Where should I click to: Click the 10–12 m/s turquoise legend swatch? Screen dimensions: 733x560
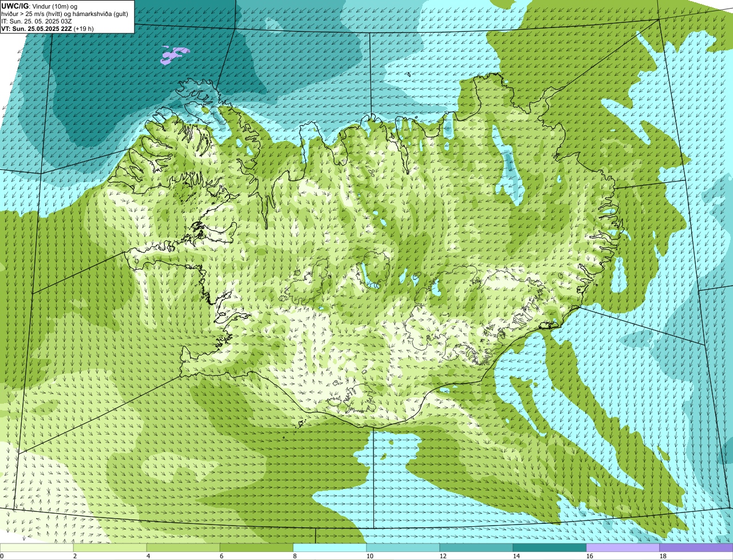(403, 547)
